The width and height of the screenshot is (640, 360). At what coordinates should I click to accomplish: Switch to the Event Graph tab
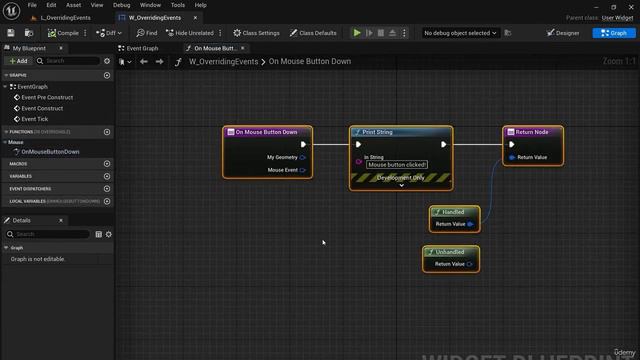point(139,48)
